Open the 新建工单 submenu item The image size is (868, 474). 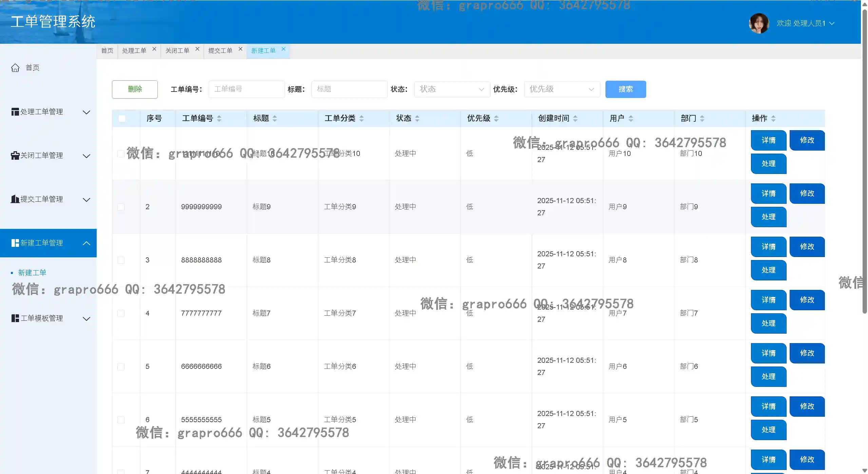pyautogui.click(x=32, y=273)
